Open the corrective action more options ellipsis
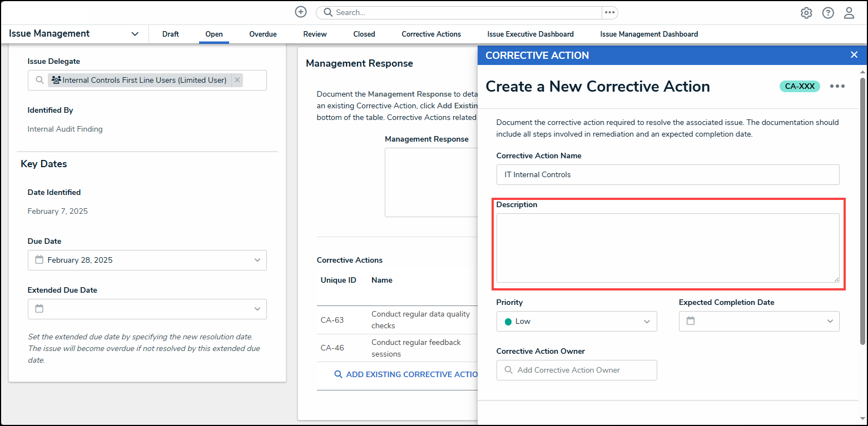This screenshot has height=426, width=868. coord(837,86)
